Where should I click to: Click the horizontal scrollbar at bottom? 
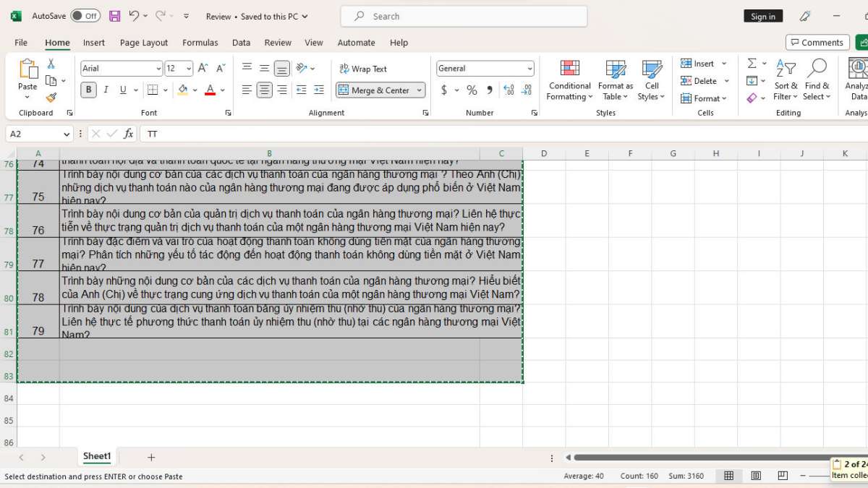702,457
